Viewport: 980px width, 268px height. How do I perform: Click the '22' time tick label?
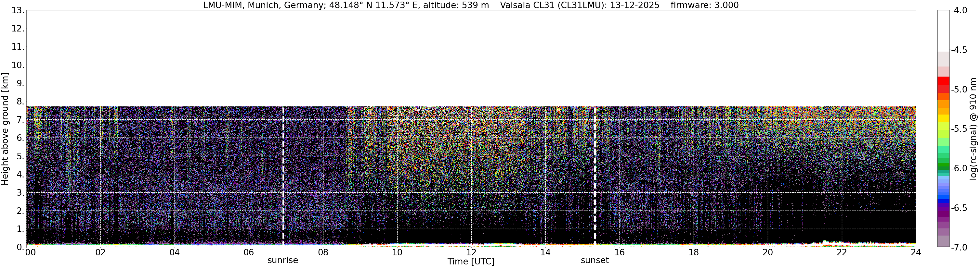coord(842,252)
